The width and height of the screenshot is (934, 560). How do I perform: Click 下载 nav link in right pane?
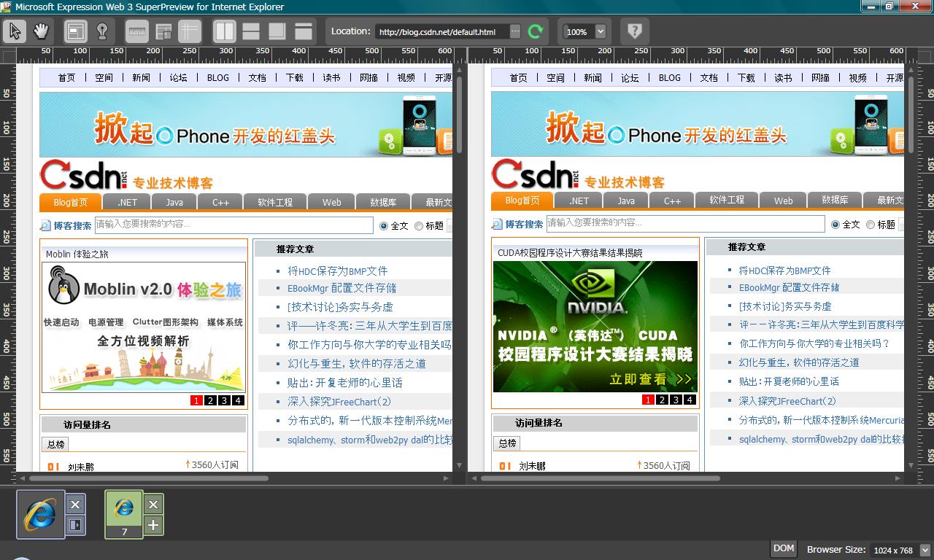[x=746, y=77]
